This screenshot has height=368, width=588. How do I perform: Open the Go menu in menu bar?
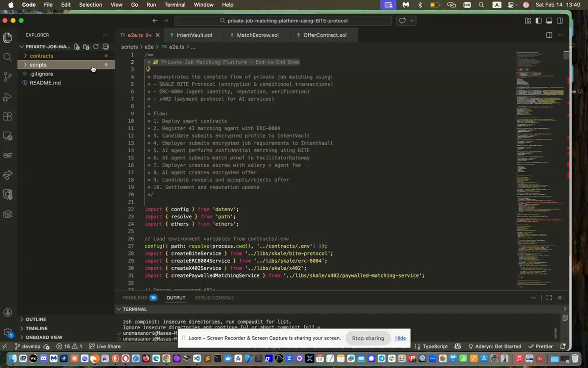coord(134,5)
